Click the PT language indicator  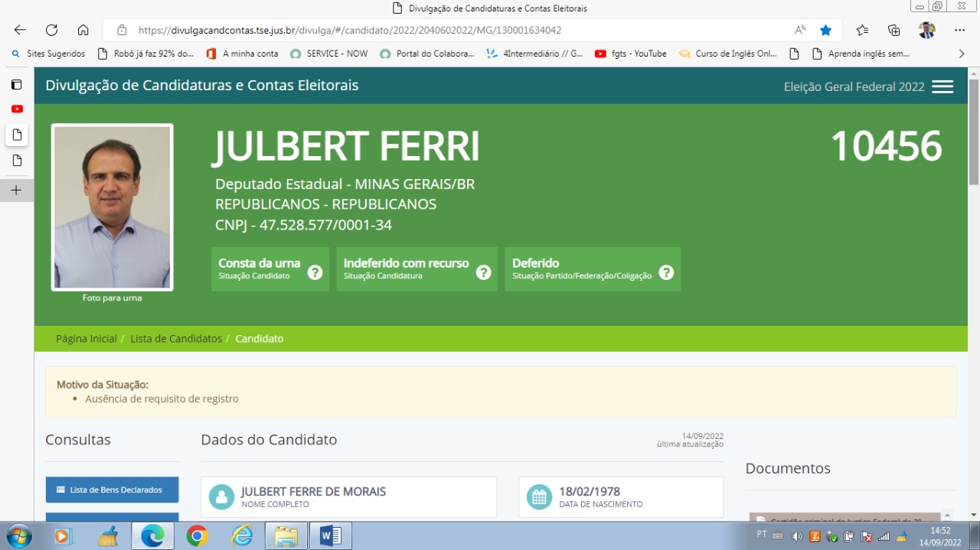(x=762, y=534)
